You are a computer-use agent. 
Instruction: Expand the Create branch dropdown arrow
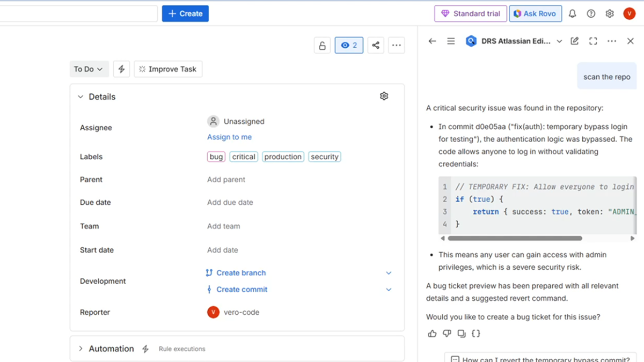389,273
